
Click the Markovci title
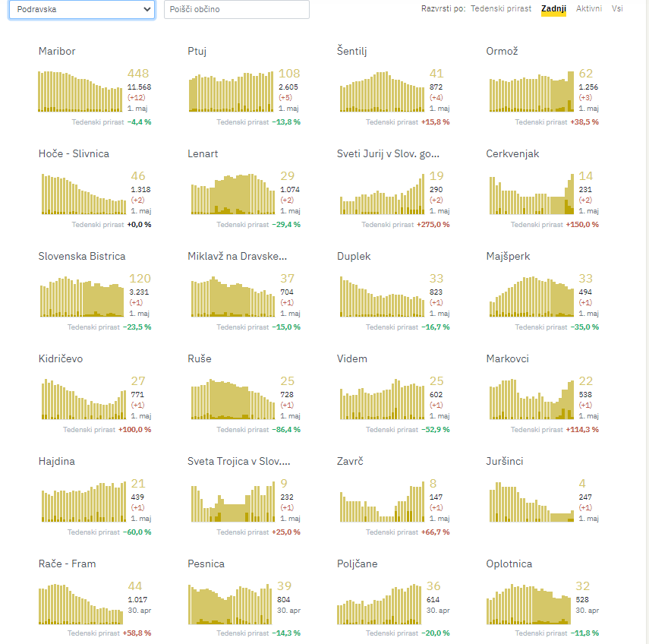coord(508,358)
